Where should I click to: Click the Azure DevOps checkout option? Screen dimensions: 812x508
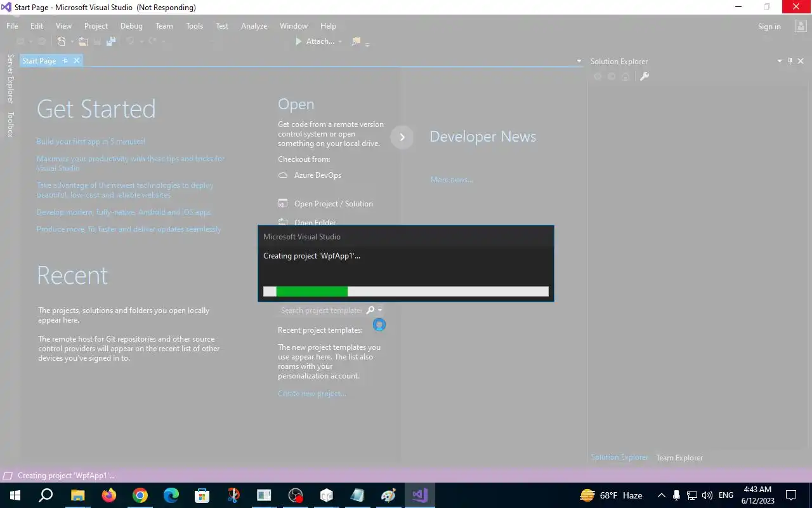coord(310,175)
